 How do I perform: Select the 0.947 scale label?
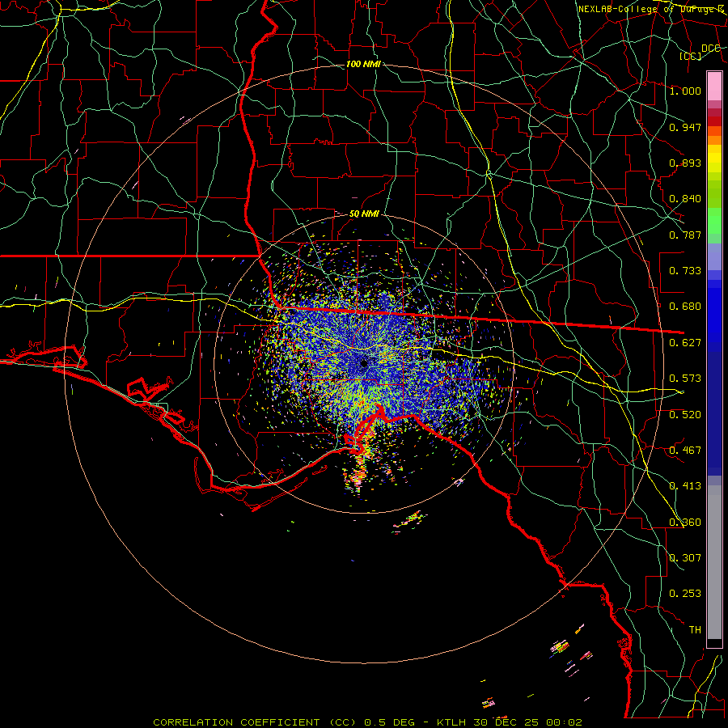click(x=685, y=127)
